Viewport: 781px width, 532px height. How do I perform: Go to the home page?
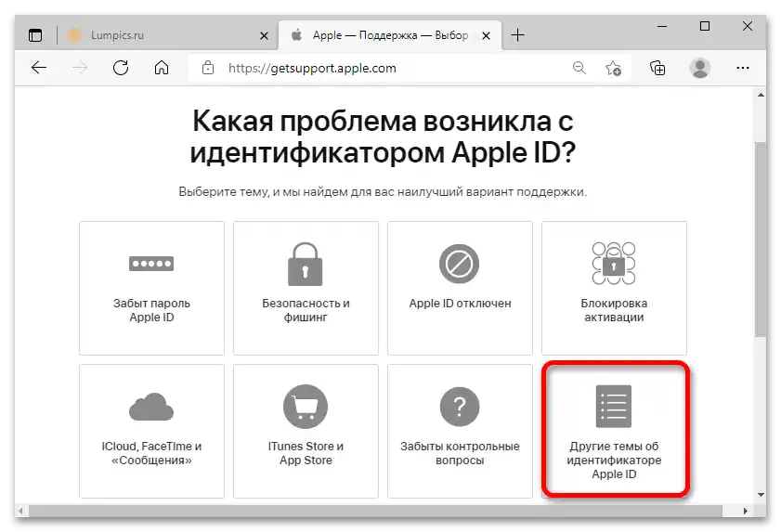(x=162, y=68)
